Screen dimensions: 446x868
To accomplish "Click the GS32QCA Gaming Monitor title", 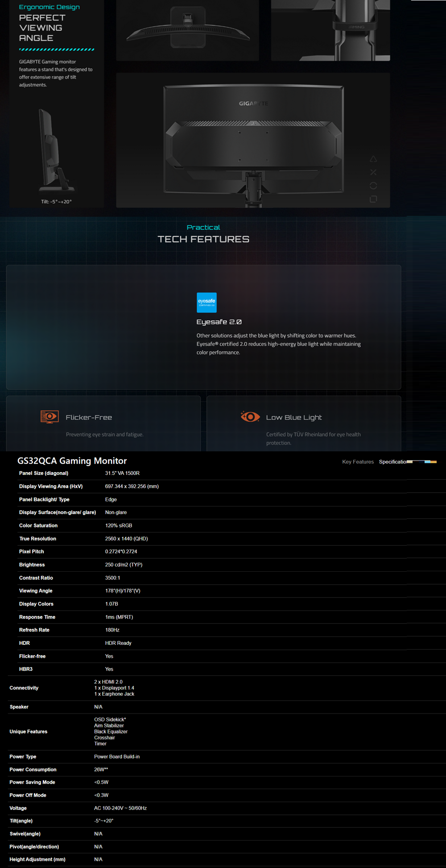I will tap(72, 461).
